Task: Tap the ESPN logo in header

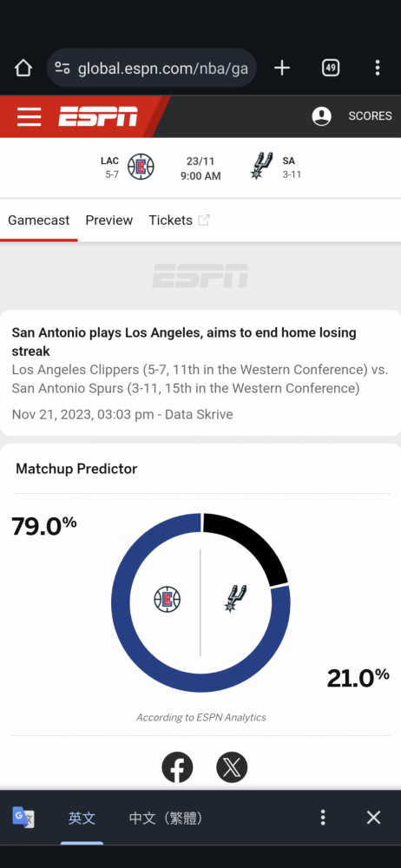Action: tap(98, 117)
